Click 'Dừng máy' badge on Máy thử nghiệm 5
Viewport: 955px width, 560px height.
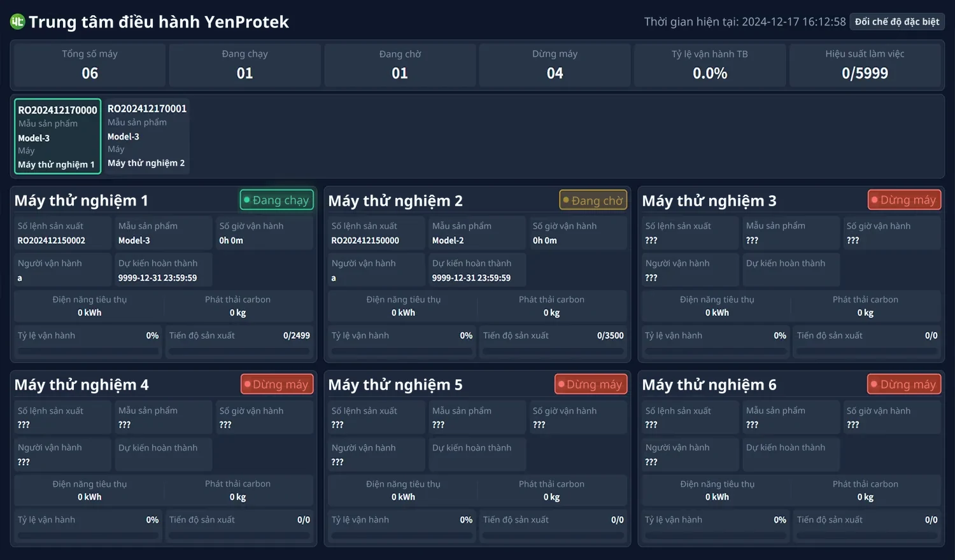pos(591,384)
